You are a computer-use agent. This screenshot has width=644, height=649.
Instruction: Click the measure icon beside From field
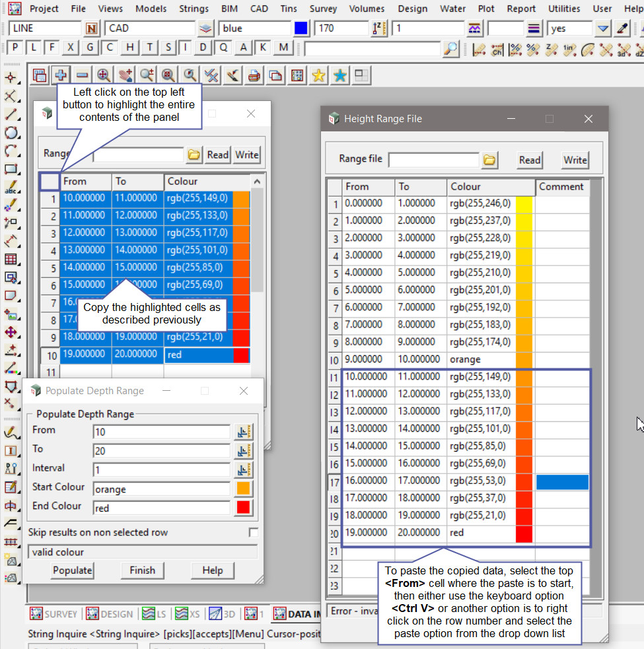(x=244, y=432)
